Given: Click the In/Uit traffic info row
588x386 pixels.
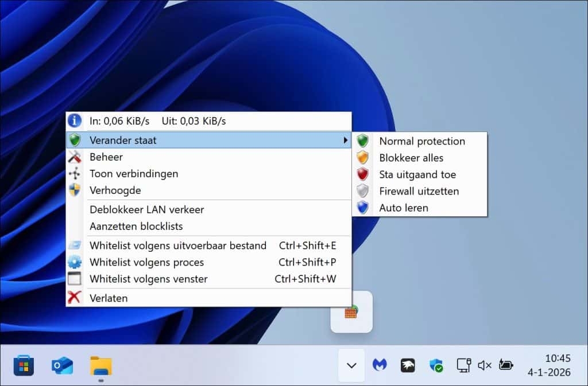Looking at the screenshot, I should tap(158, 121).
